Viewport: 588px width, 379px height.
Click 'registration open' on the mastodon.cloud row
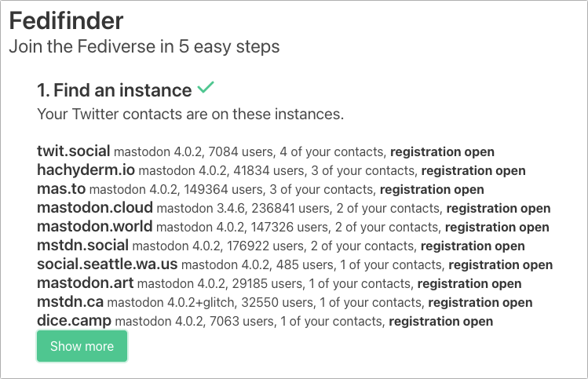point(499,209)
